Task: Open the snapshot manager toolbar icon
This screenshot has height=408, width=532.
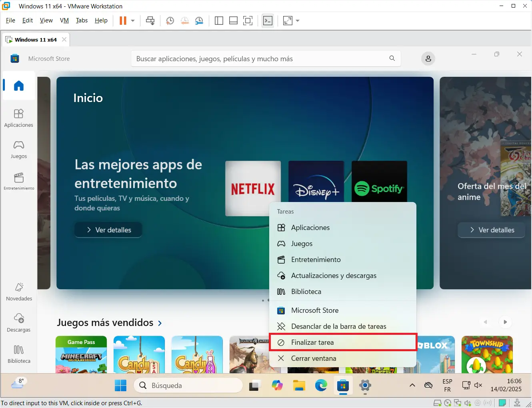Action: (199, 21)
